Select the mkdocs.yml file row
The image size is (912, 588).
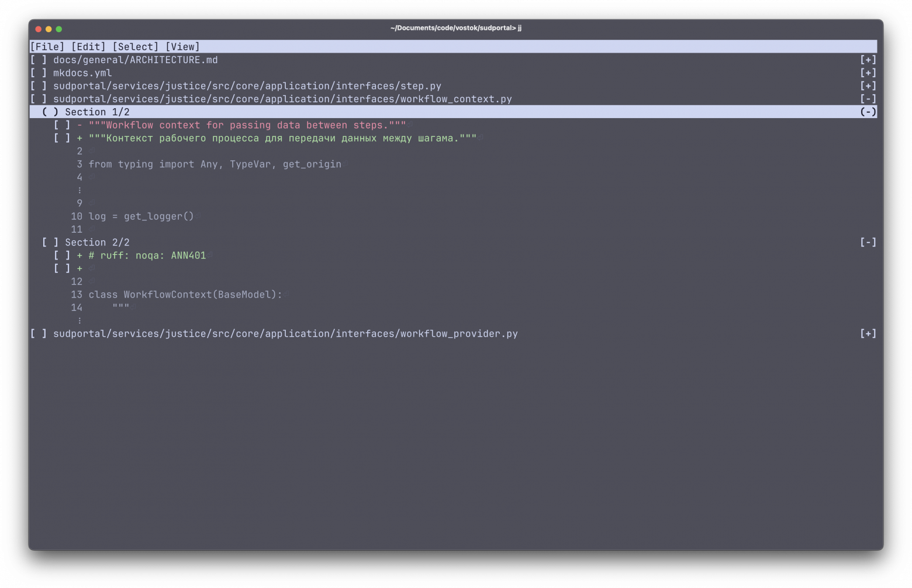[x=453, y=73]
